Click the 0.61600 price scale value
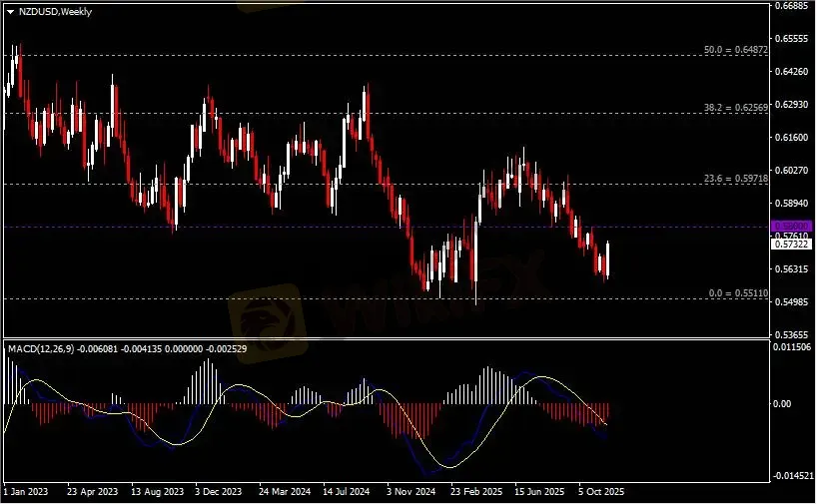 [791, 138]
